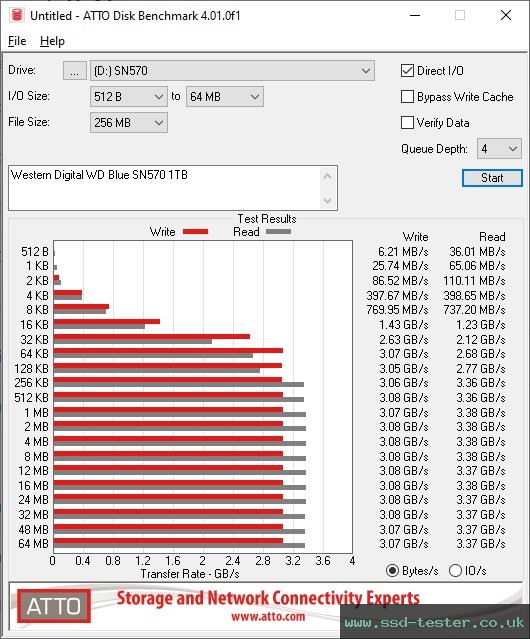This screenshot has width=530, height=639.
Task: Click the read value 2.68 GB/s
Action: pyautogui.click(x=481, y=354)
